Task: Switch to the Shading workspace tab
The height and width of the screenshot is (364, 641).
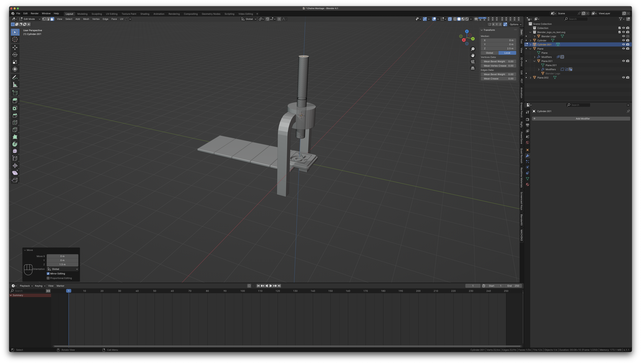Action: pos(145,14)
